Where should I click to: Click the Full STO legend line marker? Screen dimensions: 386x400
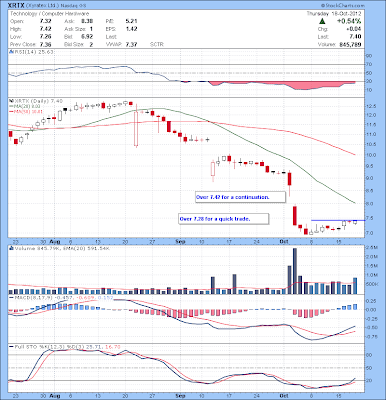tap(11, 347)
